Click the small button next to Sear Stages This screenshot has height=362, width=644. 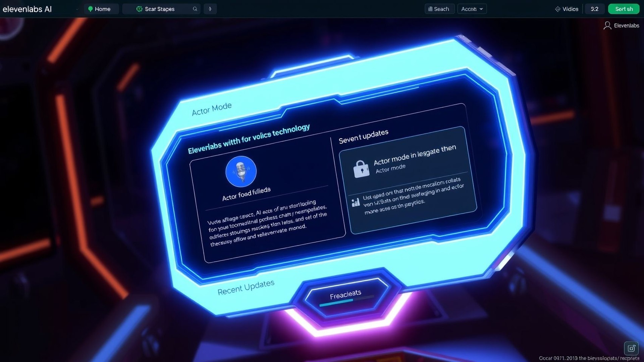pyautogui.click(x=210, y=9)
